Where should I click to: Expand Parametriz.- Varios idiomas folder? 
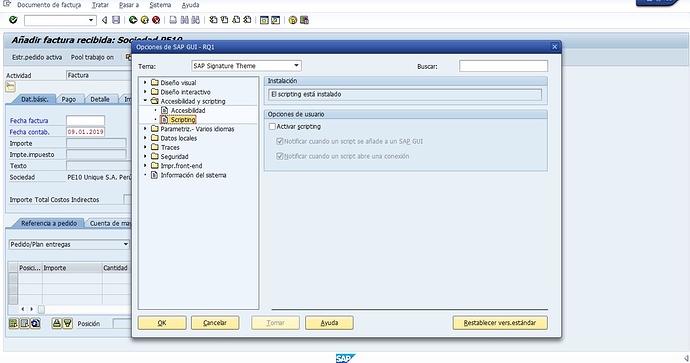[145, 128]
